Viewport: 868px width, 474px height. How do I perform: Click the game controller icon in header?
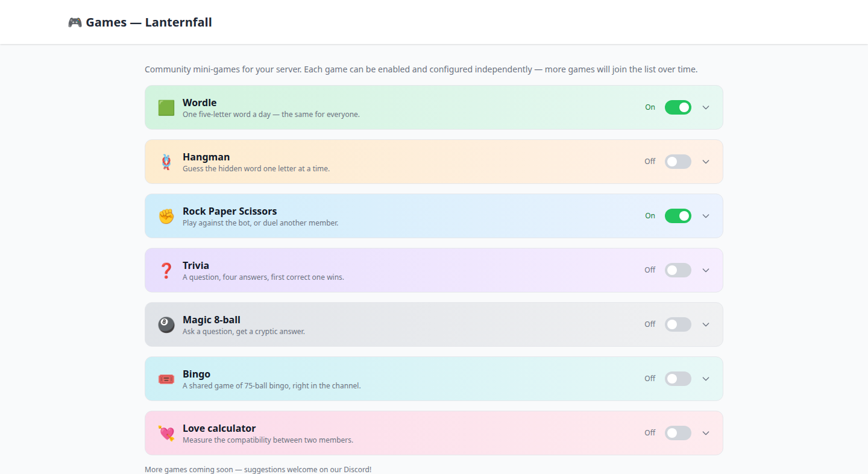pos(75,22)
